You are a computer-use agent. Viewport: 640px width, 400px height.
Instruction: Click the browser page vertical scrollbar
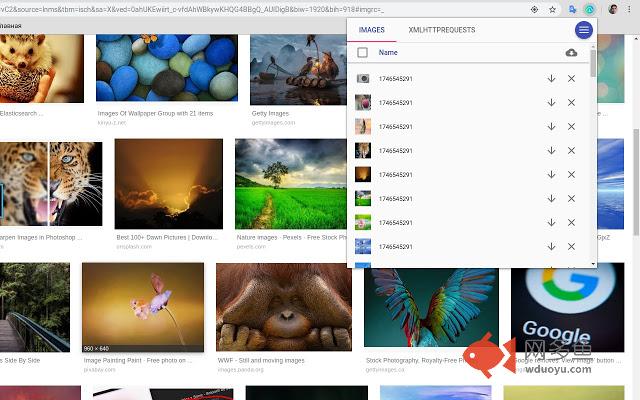click(x=636, y=182)
